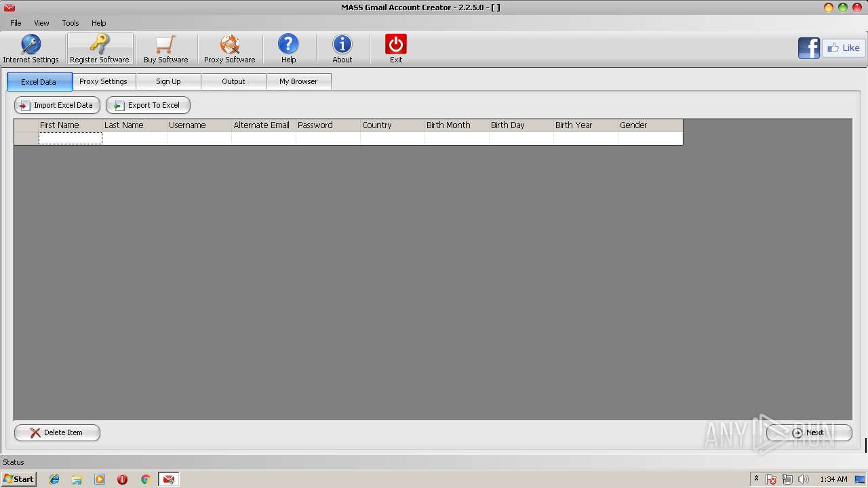The height and width of the screenshot is (488, 868).
Task: Open the Help question mark icon
Action: click(x=288, y=49)
